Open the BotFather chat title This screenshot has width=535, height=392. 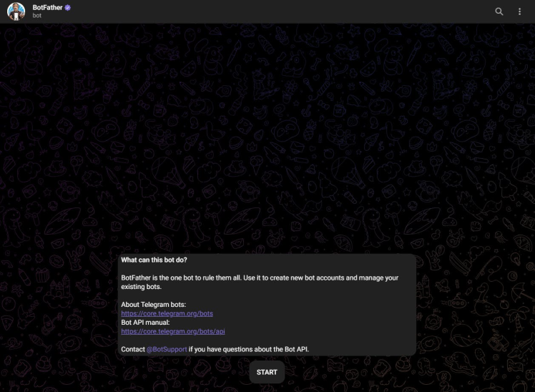point(47,7)
